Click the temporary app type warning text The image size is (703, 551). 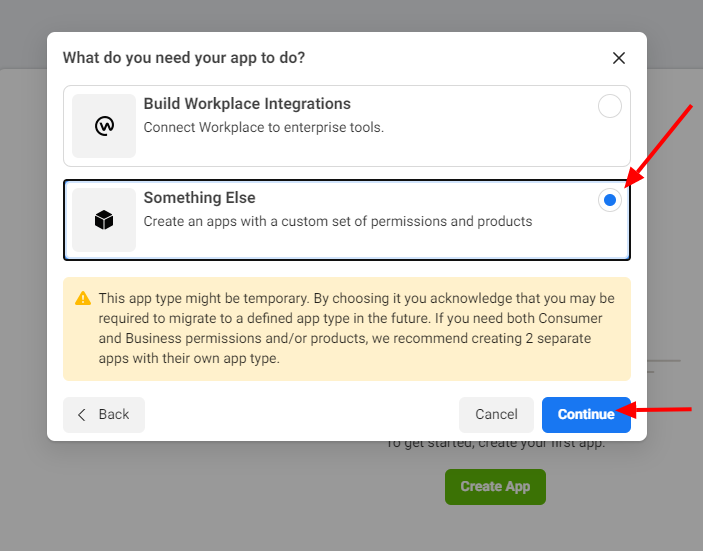(356, 328)
